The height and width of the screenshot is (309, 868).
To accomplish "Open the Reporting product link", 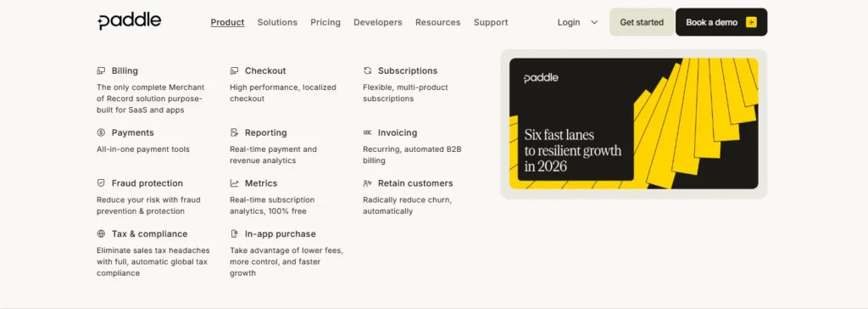I will tap(265, 132).
